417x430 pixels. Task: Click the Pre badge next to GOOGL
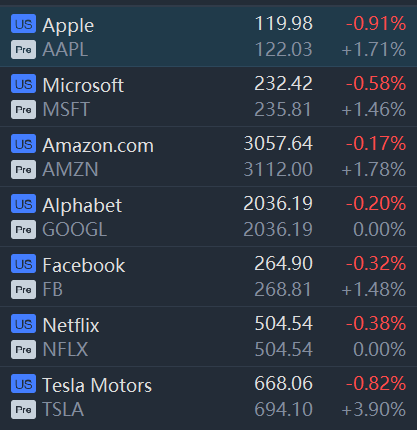23,230
